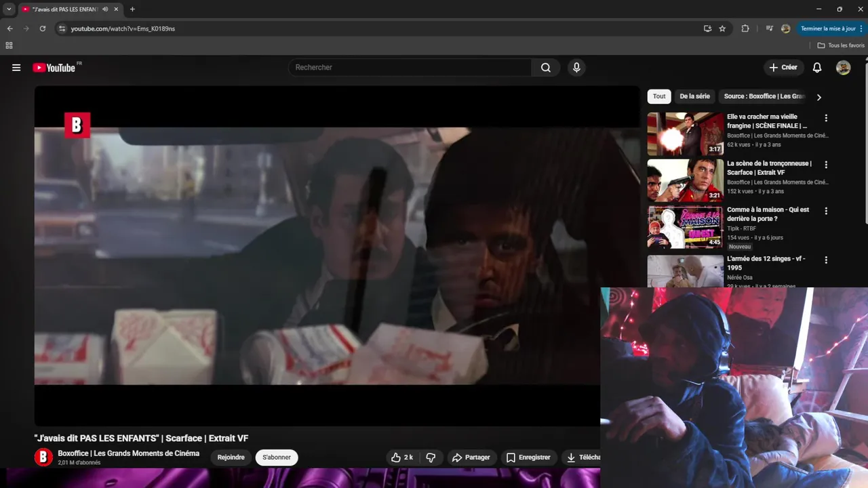Open the "Tous les favoris" bookmarks folder
The image size is (868, 488).
pos(841,45)
